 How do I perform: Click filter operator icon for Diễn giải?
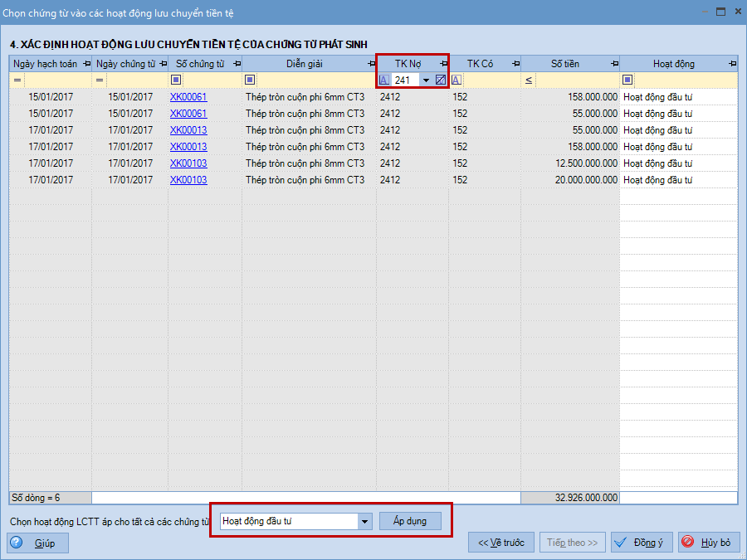point(250,80)
